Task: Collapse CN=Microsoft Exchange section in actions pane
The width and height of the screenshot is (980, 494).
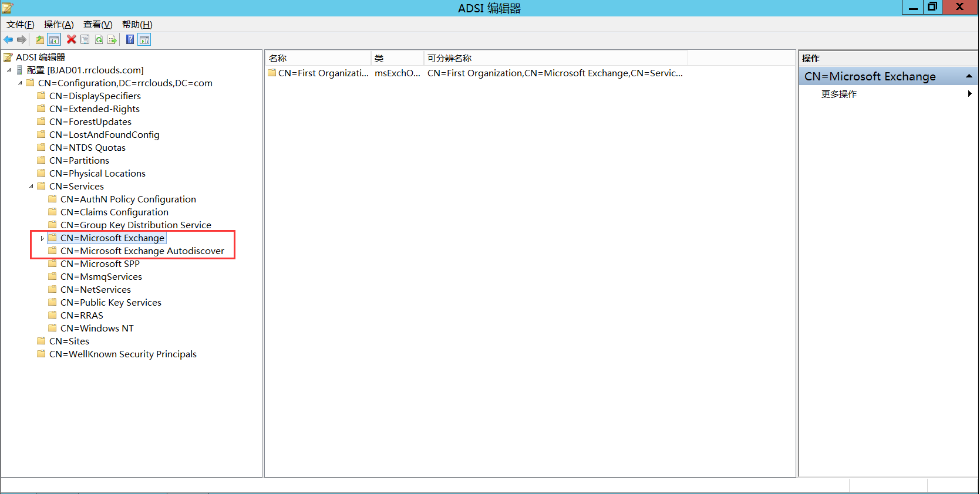Action: pos(969,76)
